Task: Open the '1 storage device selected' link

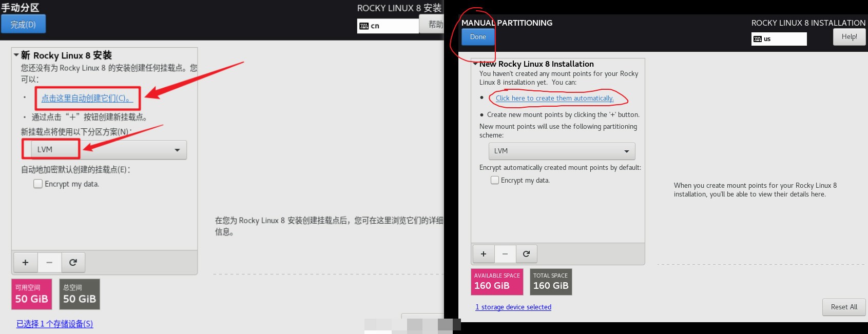Action: (x=513, y=307)
